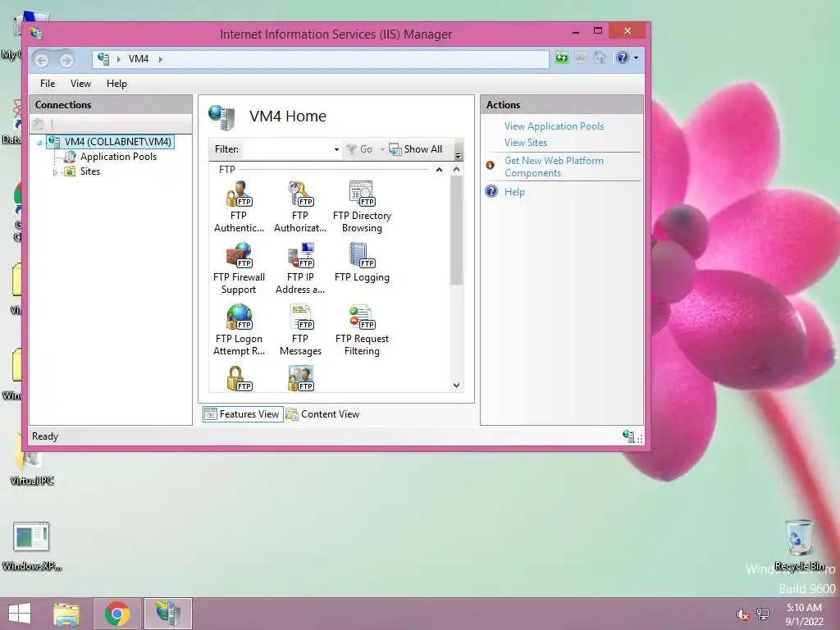Open FTP Logging feature
The image size is (840, 630).
362,263
